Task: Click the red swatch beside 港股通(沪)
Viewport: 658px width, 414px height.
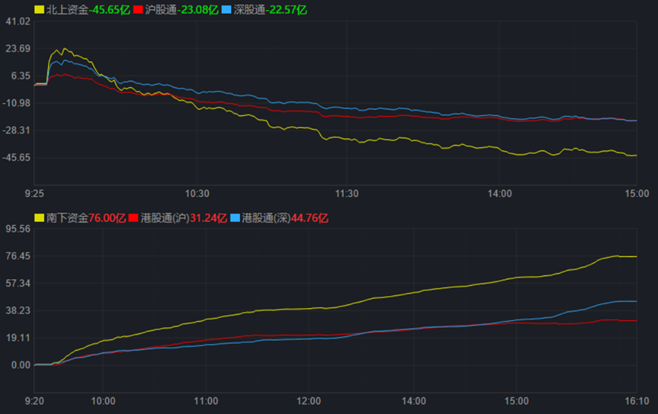Action: coord(134,217)
